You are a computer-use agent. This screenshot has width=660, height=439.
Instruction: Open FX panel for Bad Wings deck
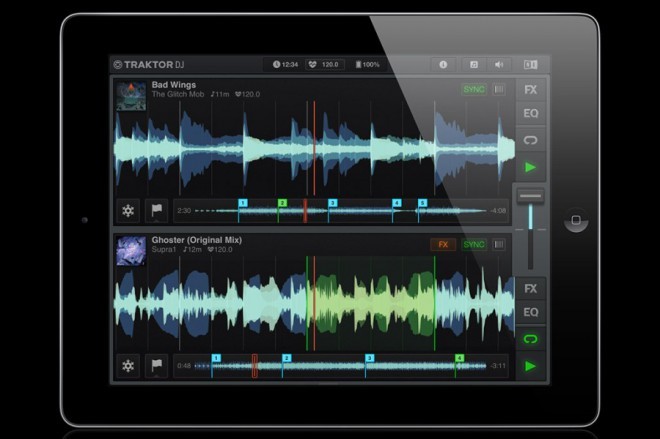click(x=530, y=90)
